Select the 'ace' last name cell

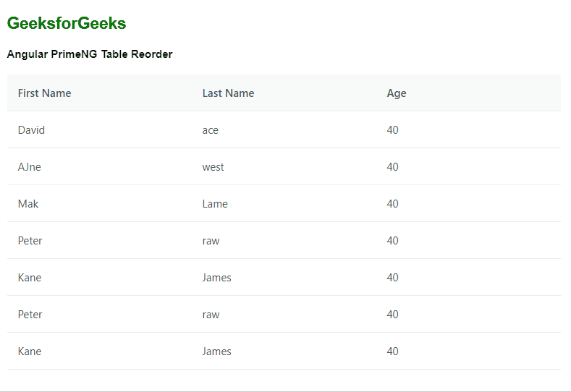click(211, 130)
